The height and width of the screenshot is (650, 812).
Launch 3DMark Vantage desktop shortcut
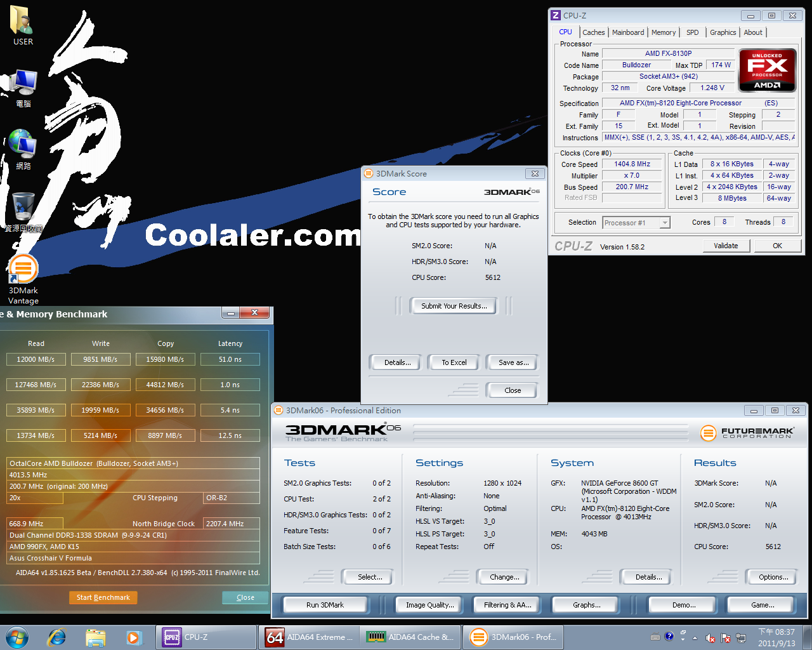23,279
